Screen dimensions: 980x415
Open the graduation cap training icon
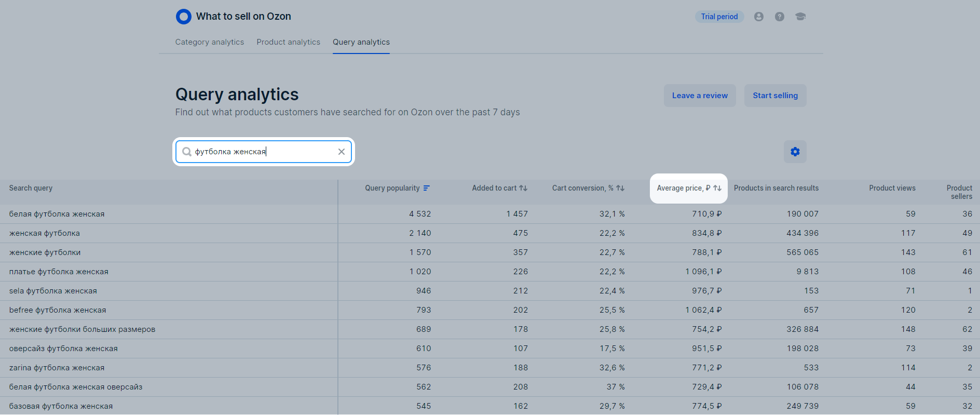click(x=800, y=17)
